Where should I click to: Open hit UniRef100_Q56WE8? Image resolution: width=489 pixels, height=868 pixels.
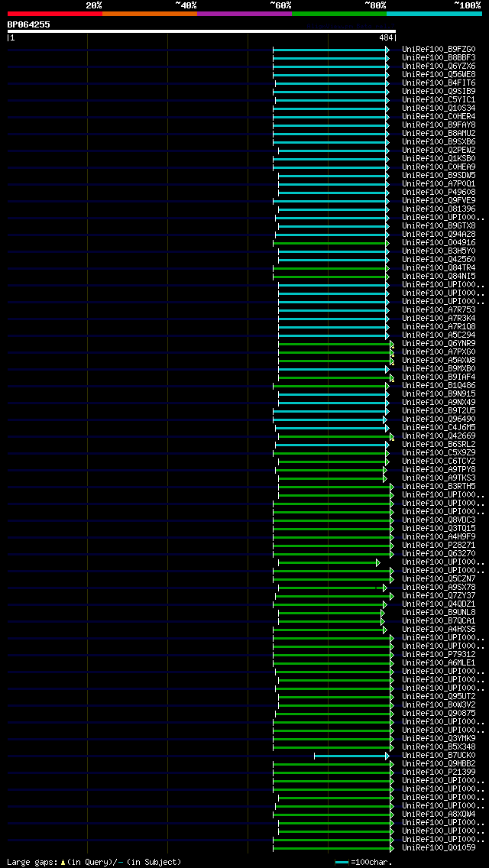click(x=439, y=74)
